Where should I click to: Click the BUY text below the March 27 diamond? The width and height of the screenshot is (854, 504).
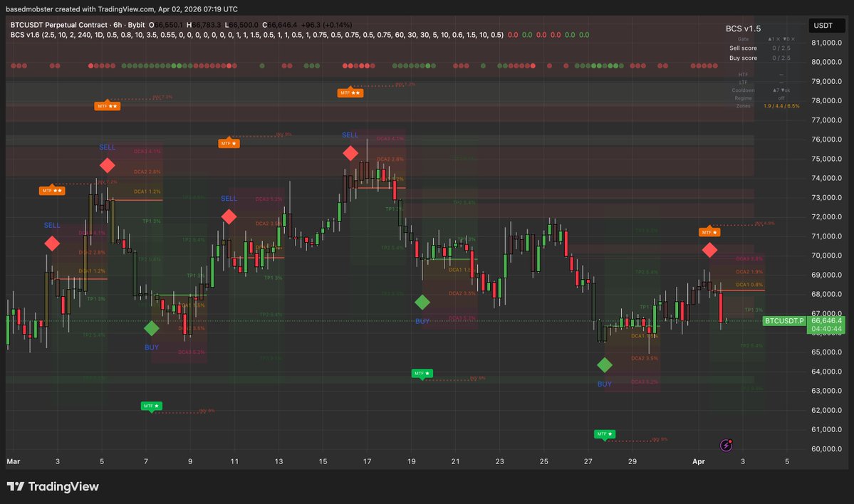(x=605, y=384)
